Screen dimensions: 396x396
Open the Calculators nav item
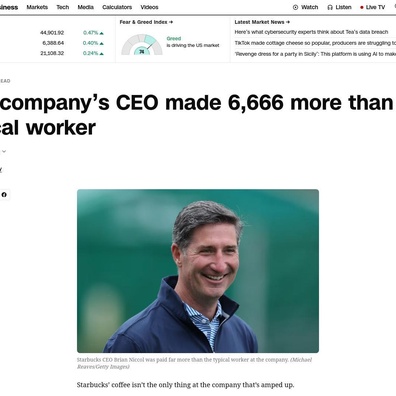[117, 7]
